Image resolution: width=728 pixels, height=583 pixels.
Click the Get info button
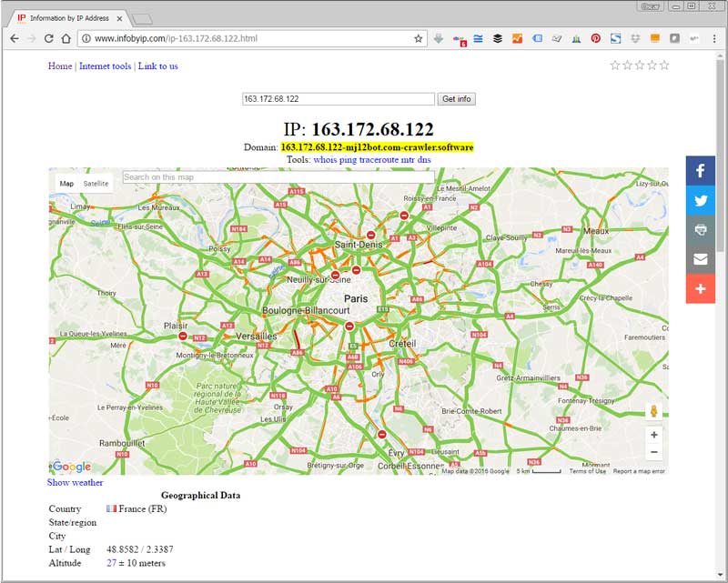tap(457, 99)
